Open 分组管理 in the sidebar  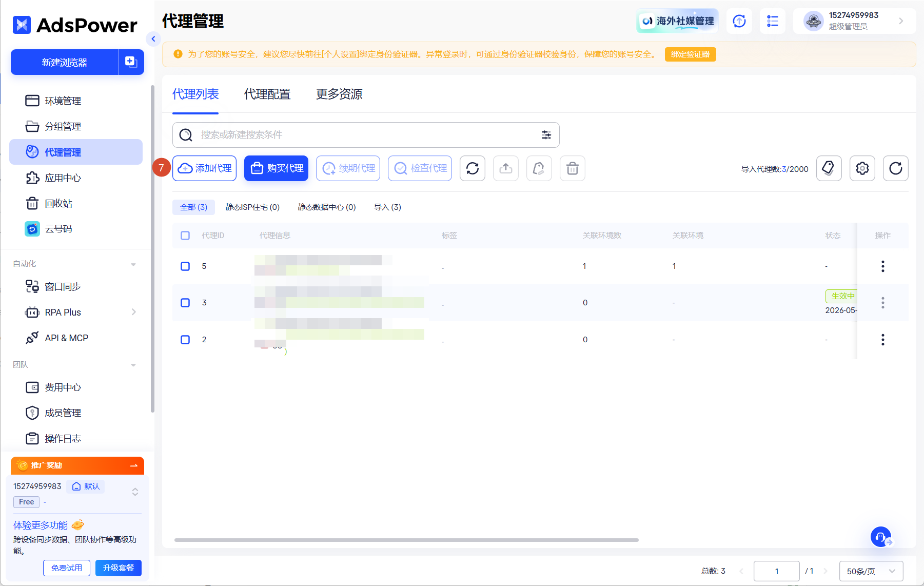[76, 126]
